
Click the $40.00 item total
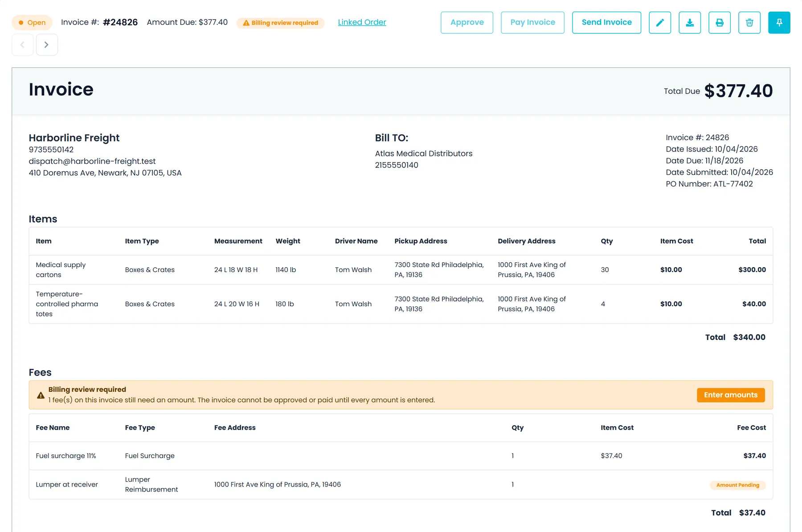pyautogui.click(x=754, y=304)
